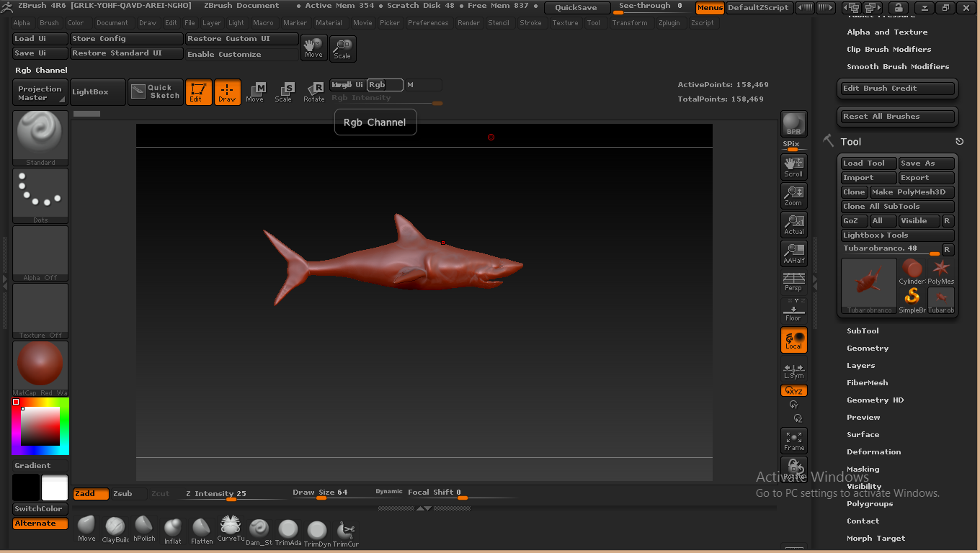
Task: Open the Quick Sketch tool
Action: coord(156,91)
